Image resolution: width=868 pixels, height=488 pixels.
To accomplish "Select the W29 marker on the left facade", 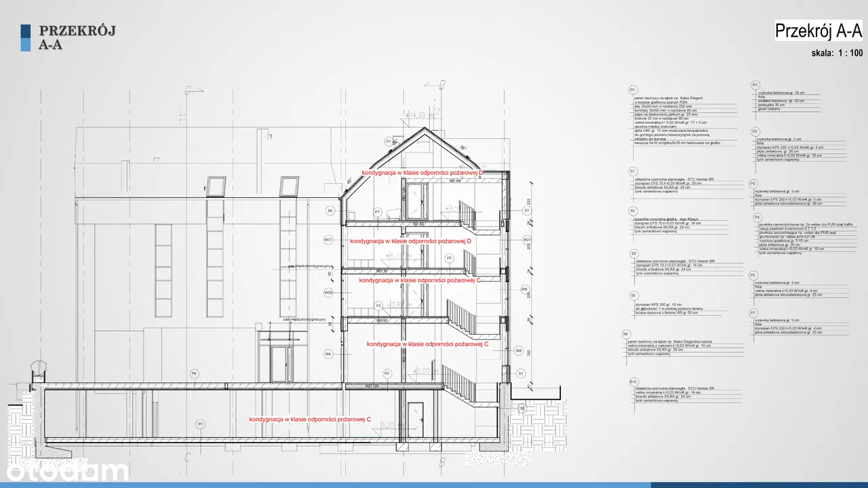I will coord(328,293).
